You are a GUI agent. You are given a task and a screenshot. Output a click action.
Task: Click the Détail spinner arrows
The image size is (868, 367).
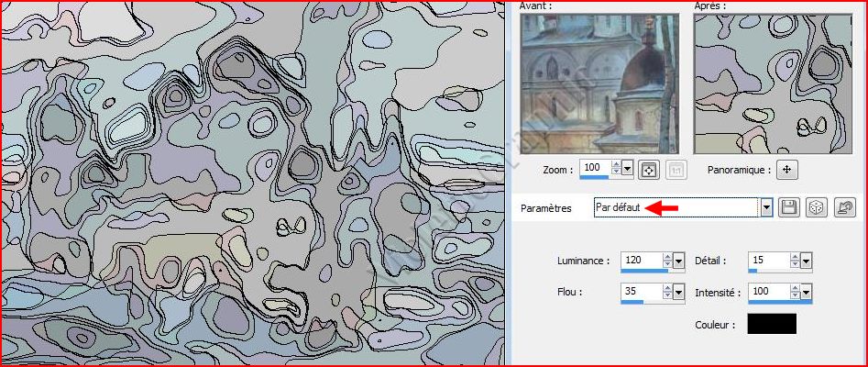[793, 261]
